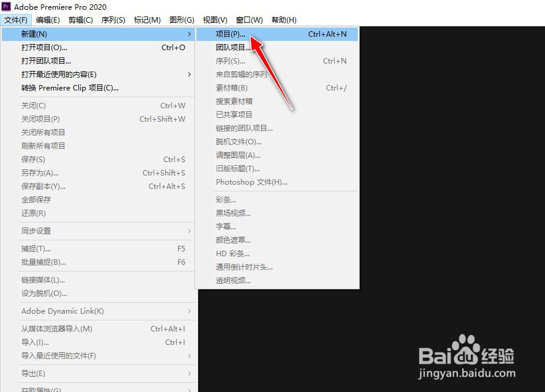Click 捕捉(T)... menu entry
Viewport: 545px width, 392px height.
(98, 249)
